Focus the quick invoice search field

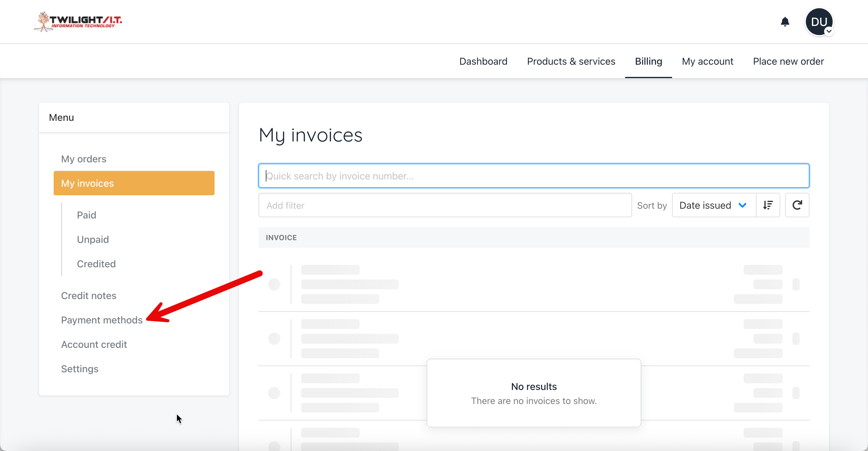tap(533, 176)
